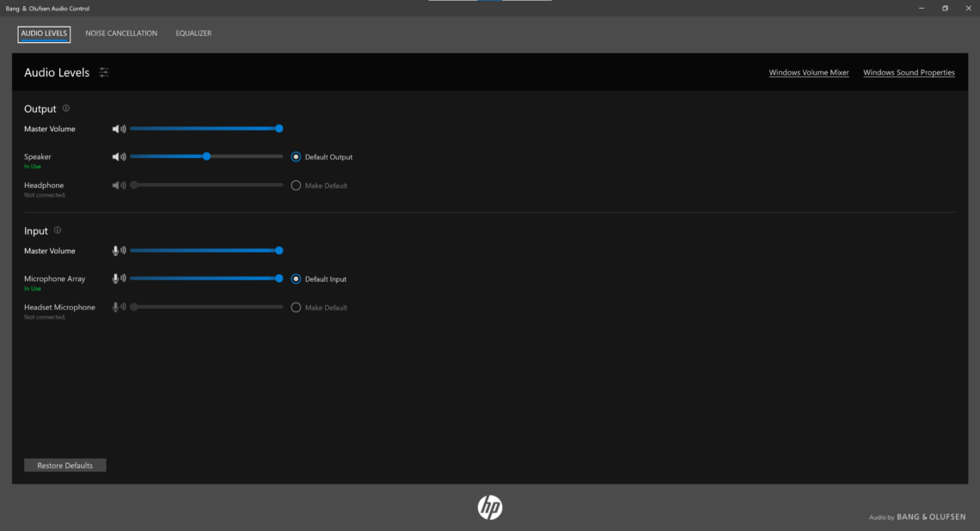Image resolution: width=980 pixels, height=531 pixels.
Task: Select Make Default for Headset Microphone
Action: [x=296, y=308]
